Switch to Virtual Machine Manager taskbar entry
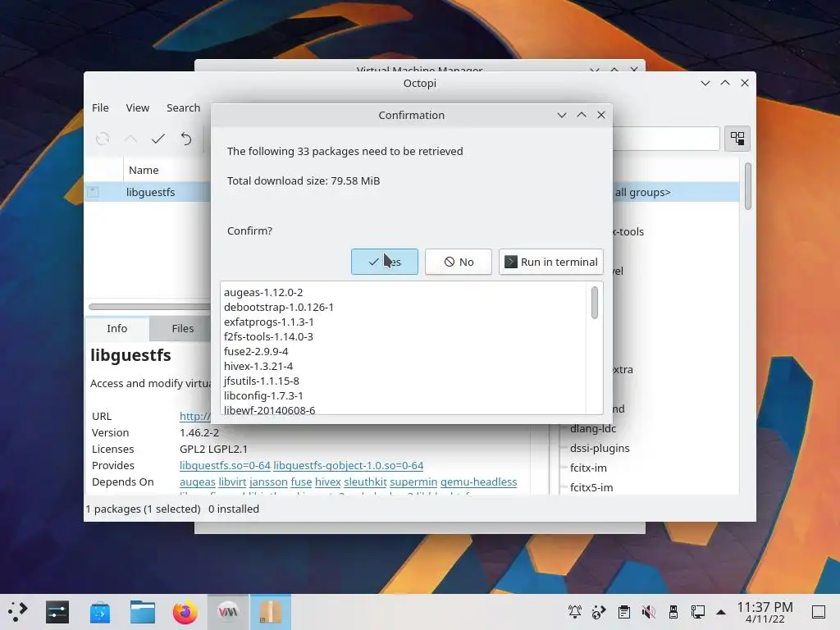This screenshot has width=840, height=630. click(x=228, y=612)
